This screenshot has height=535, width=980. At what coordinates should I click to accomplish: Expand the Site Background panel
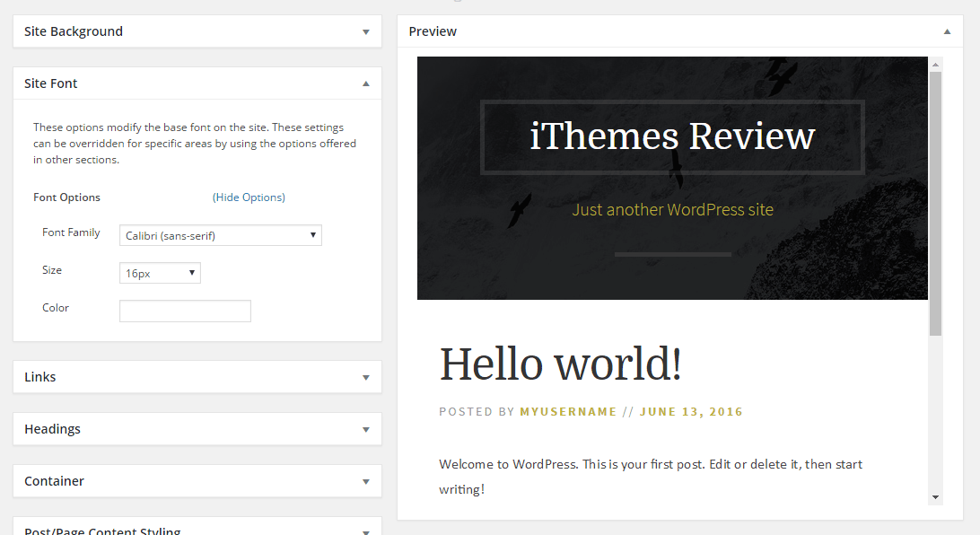pos(365,32)
